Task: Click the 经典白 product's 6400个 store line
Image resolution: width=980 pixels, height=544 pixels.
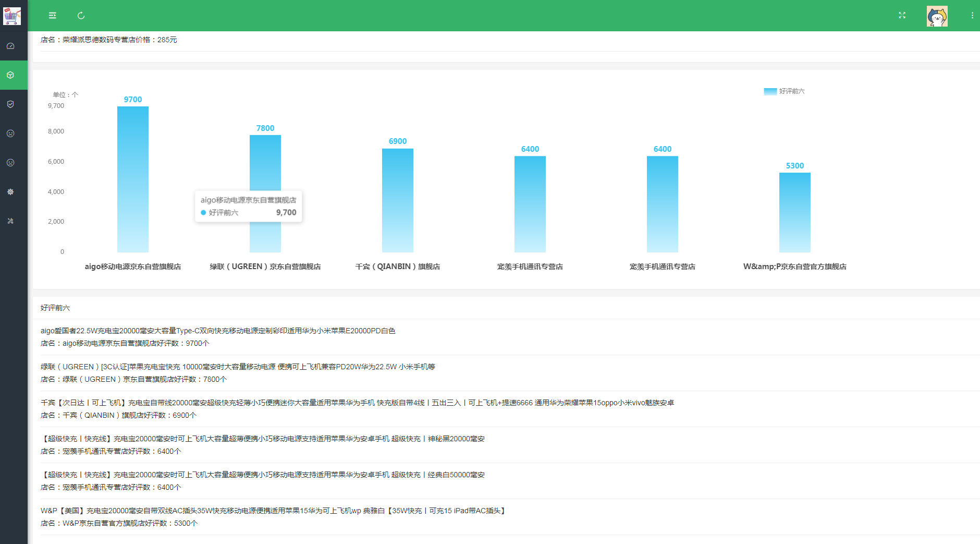Action: click(x=111, y=488)
